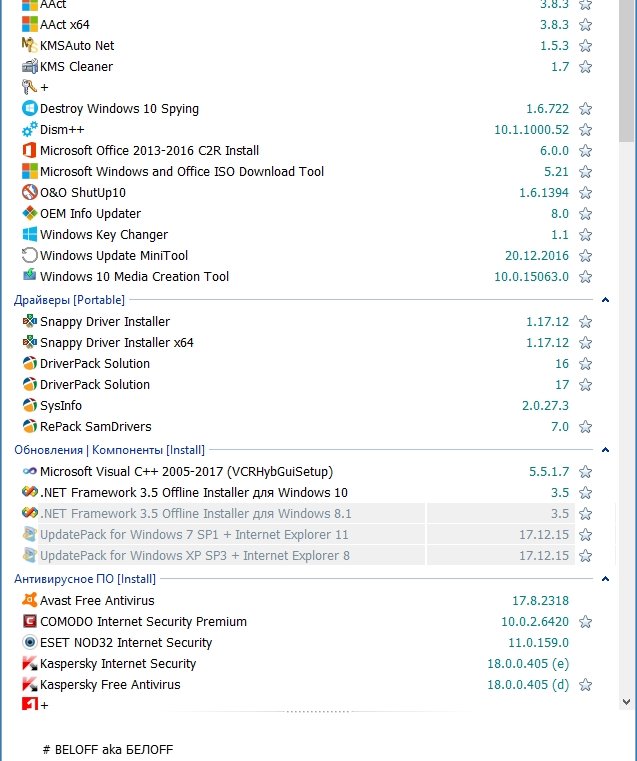This screenshot has width=637, height=761.
Task: Toggle favorite star for Dism++
Action: [586, 130]
